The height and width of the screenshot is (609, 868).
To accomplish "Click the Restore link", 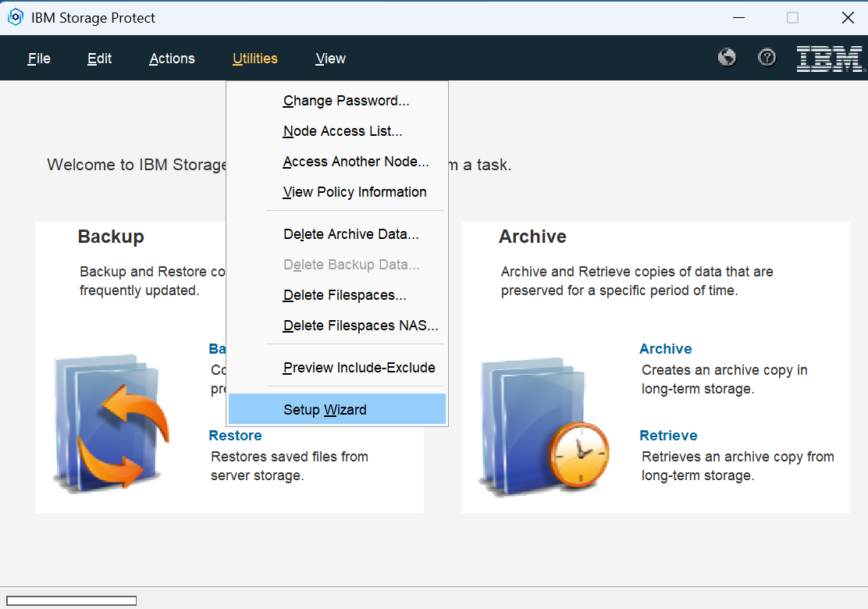I will (235, 436).
